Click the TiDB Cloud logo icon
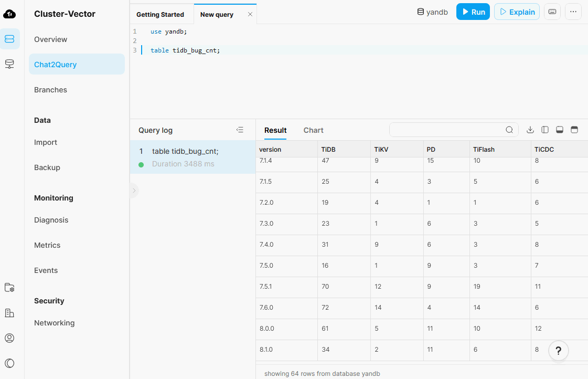Screen dimensions: 588x379 pyautogui.click(x=9, y=14)
